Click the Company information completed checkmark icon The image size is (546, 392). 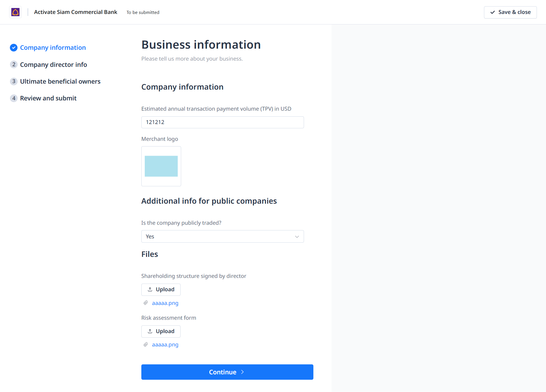[14, 48]
